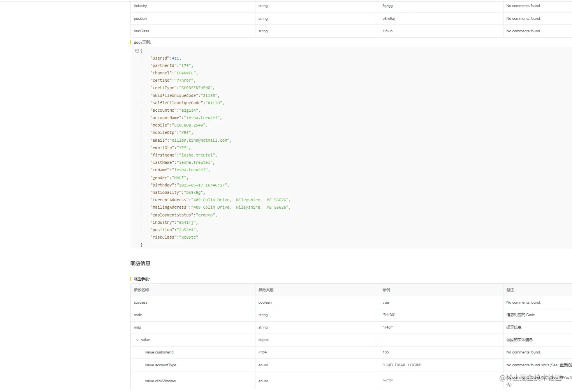Viewport: 572px width, 392px height.
Task: Click the "riskClass" parameter name
Action: pos(141,31)
